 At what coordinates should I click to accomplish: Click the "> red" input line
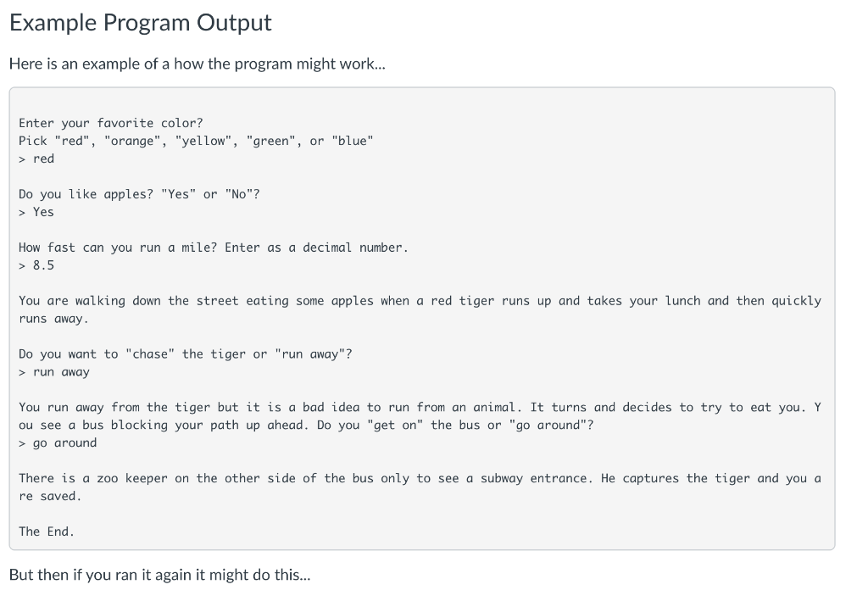(x=36, y=159)
